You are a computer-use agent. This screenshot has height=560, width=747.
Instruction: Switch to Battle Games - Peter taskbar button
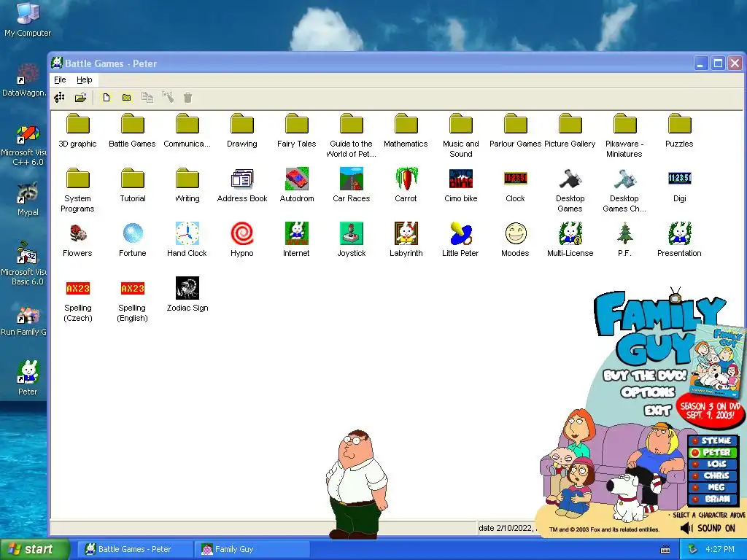coord(135,549)
